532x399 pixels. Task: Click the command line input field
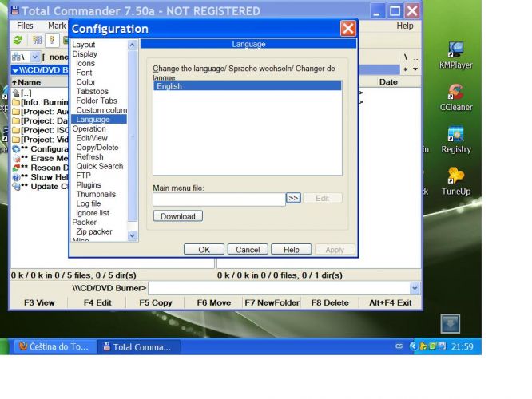(280, 289)
